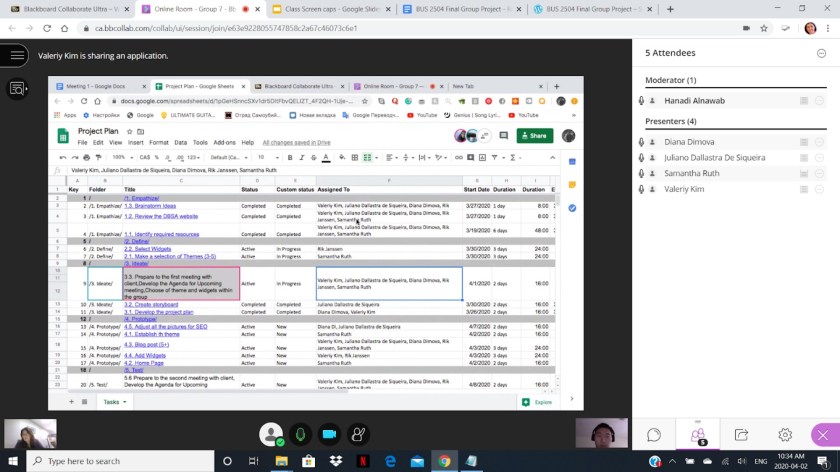Open My Settings gear icon
The height and width of the screenshot is (472, 840).
785,435
